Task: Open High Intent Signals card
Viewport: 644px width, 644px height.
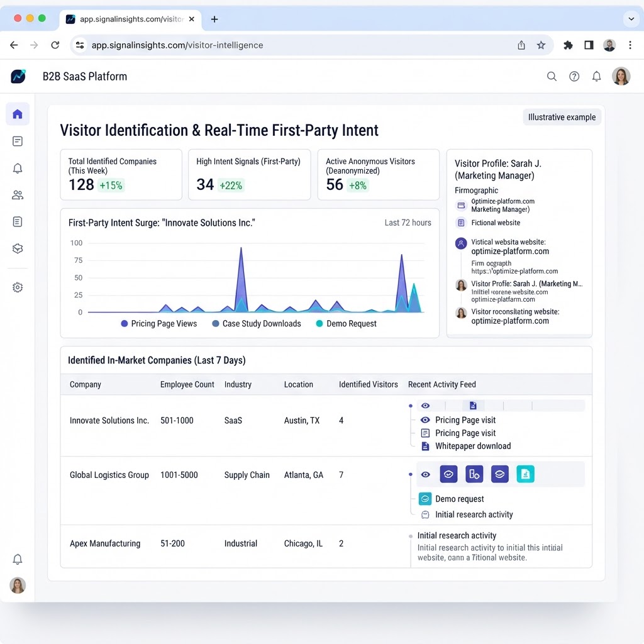Action: [x=249, y=175]
